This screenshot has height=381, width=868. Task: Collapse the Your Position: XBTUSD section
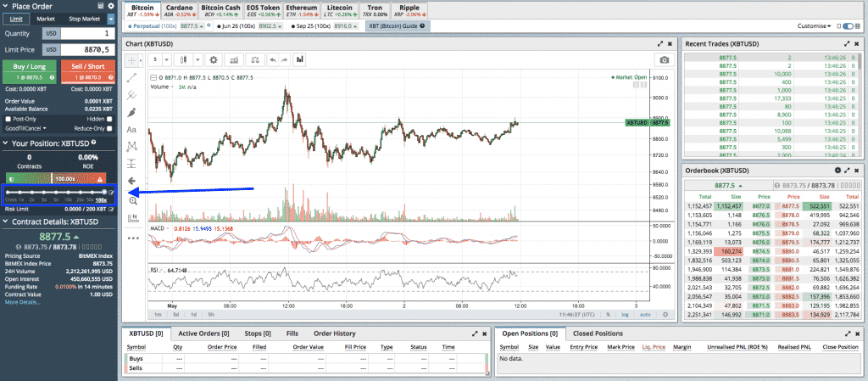pos(6,143)
